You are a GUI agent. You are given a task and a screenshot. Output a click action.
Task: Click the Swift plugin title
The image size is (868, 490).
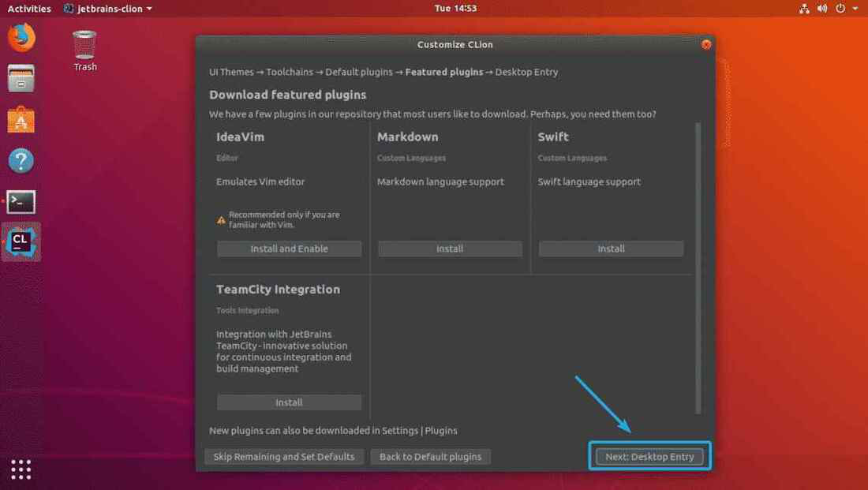click(553, 137)
